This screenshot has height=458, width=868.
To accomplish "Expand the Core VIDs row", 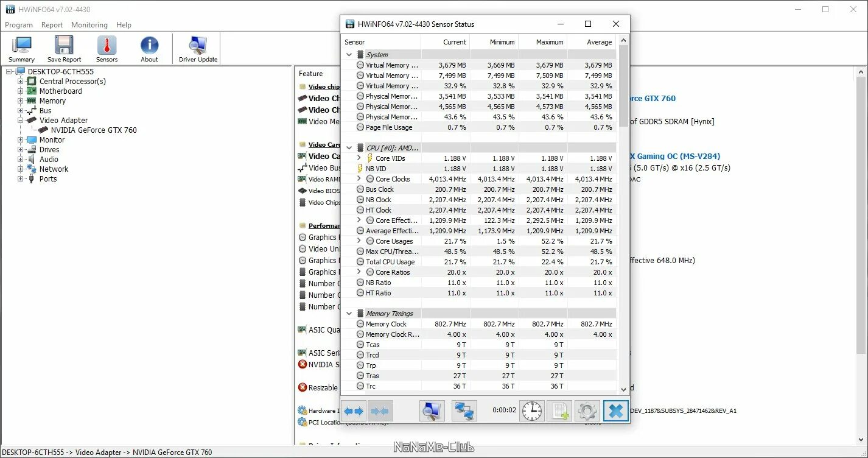I will (359, 158).
